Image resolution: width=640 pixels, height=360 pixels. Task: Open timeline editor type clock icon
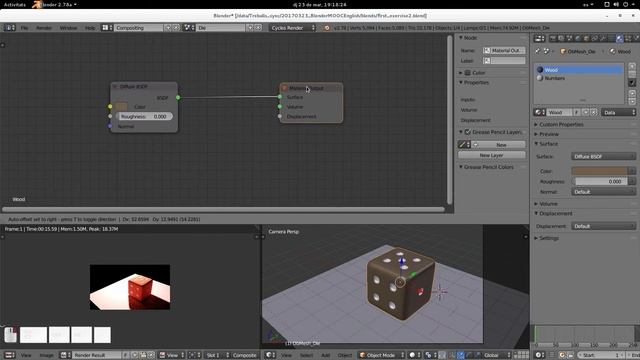click(x=540, y=355)
